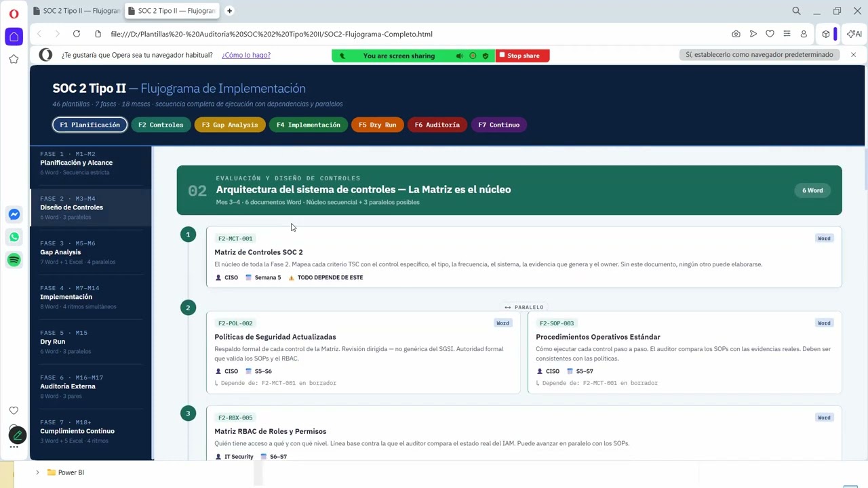Open the extensions cube icon

point(825,34)
